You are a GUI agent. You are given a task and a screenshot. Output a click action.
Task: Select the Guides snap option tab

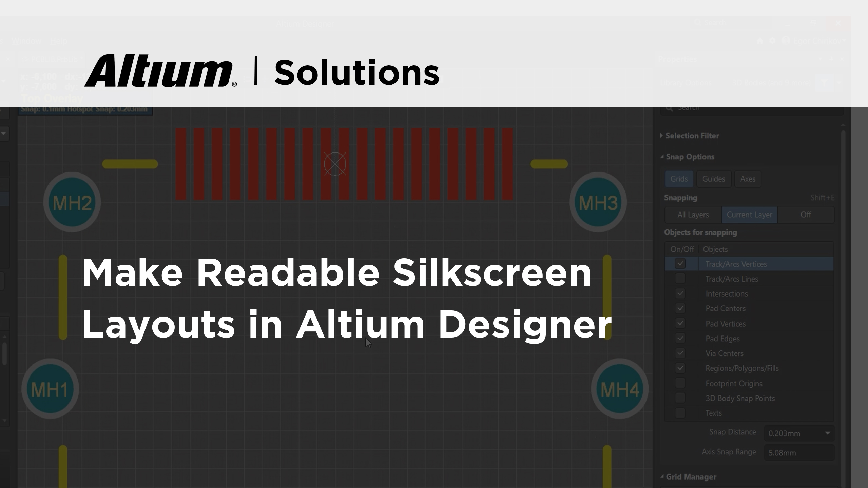(x=713, y=179)
